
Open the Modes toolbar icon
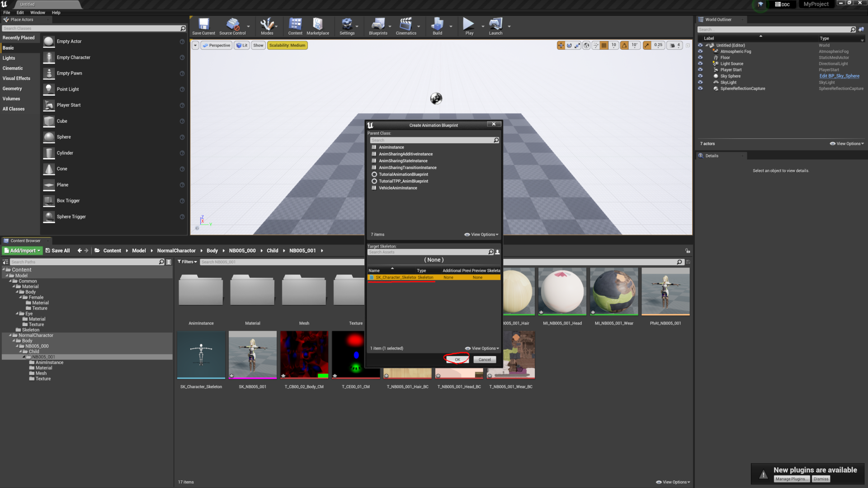pyautogui.click(x=267, y=26)
